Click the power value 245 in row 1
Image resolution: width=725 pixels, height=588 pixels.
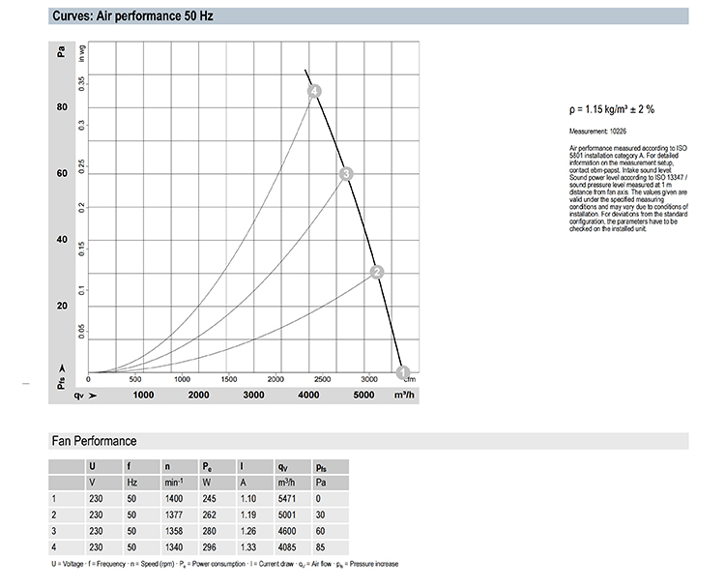pos(209,499)
